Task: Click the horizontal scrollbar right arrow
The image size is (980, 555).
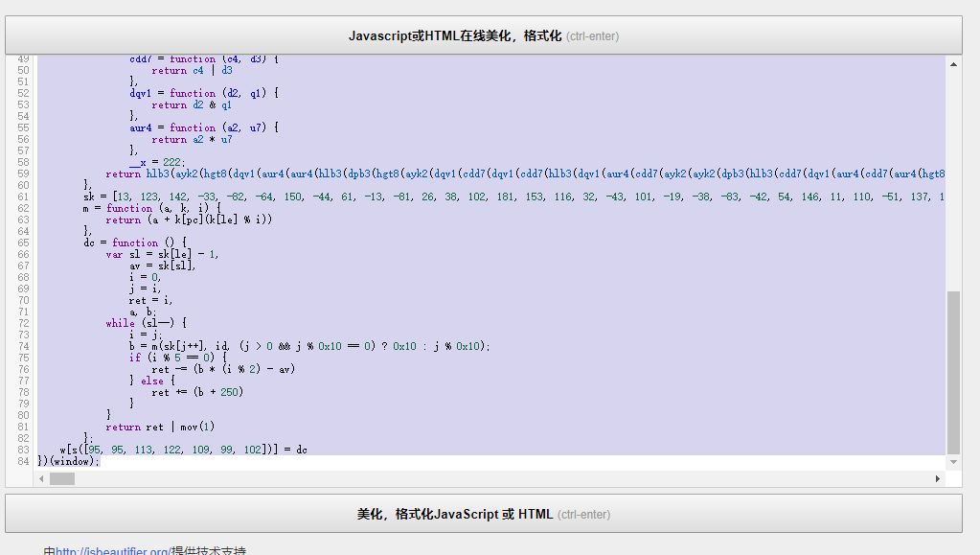Action: (938, 478)
